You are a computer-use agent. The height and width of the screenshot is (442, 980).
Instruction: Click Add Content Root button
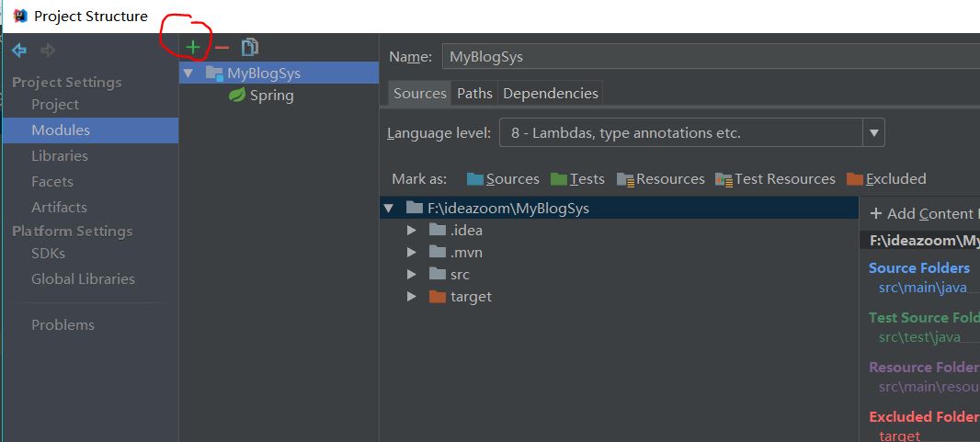click(x=921, y=214)
